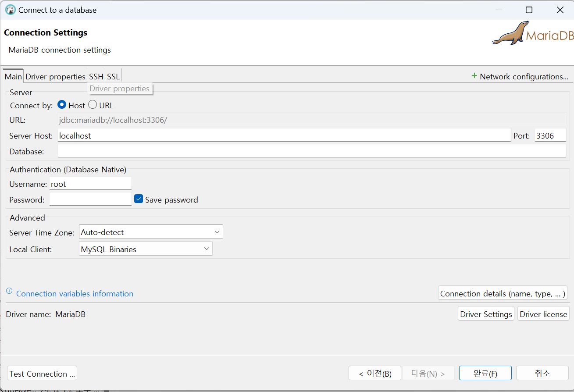Click the Username field containing root

click(90, 184)
